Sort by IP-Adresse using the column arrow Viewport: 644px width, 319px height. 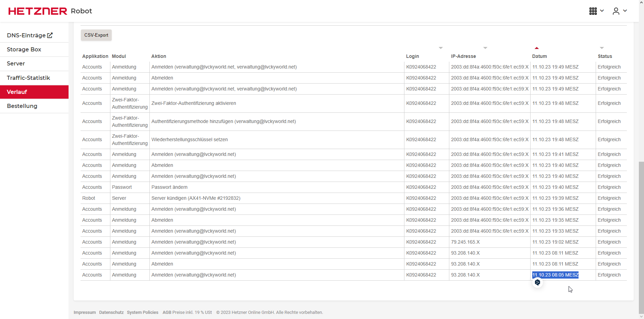point(485,48)
